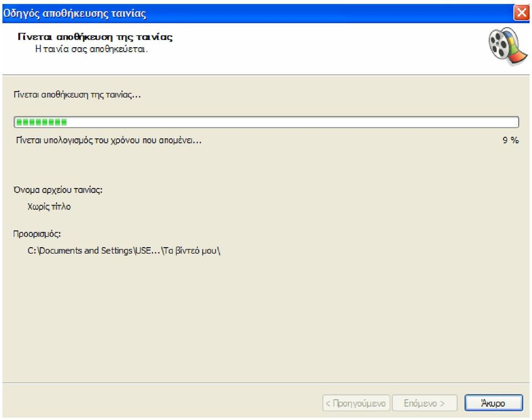
Task: Click the disabled Προηγούμενο back button
Action: tap(356, 403)
